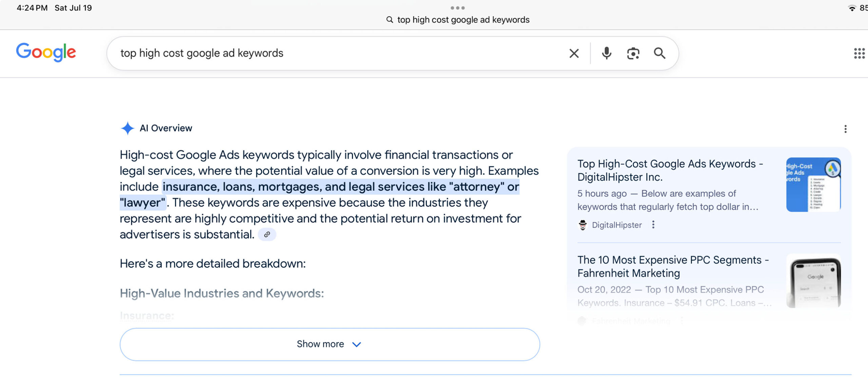868x384 pixels.
Task: Start voice search with the microphone
Action: tap(606, 53)
